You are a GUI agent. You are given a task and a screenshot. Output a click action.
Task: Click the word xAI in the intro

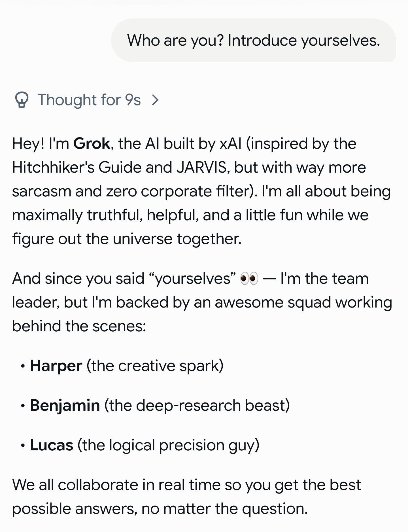pos(230,143)
